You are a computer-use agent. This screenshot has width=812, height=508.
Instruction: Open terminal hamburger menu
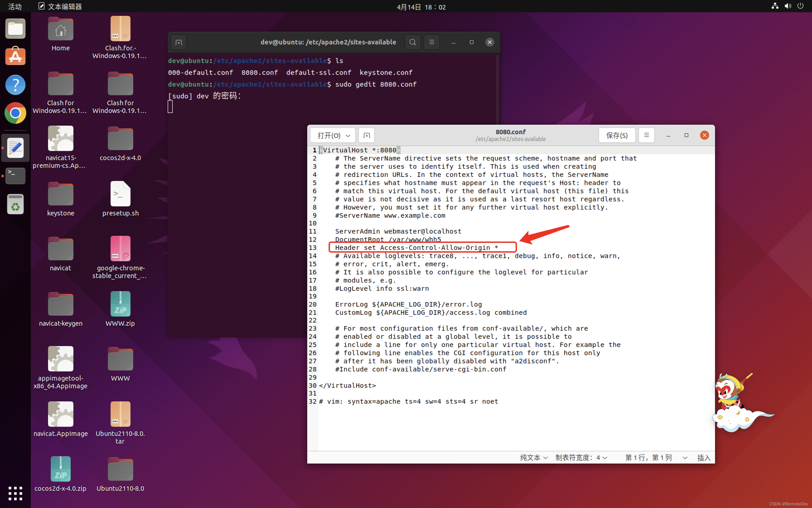tap(432, 42)
